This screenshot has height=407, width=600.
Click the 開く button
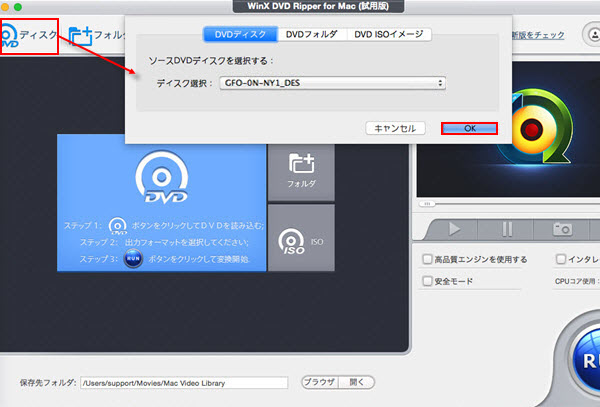[x=356, y=382]
